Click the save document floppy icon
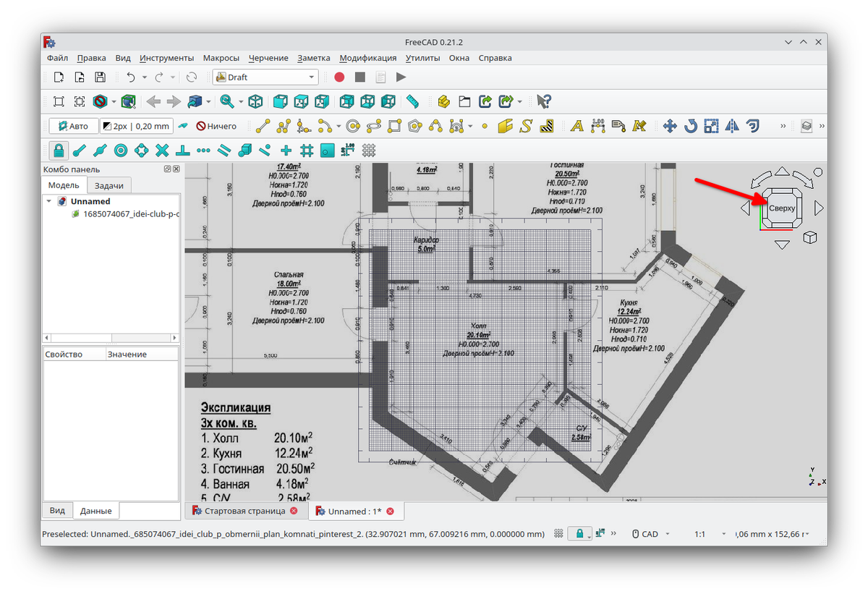Screen dimensions: 868x594 click(100, 77)
